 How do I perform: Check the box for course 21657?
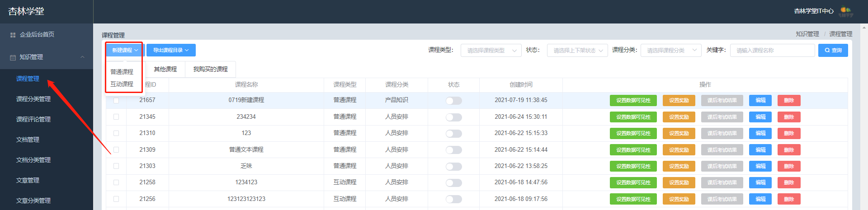tap(116, 100)
